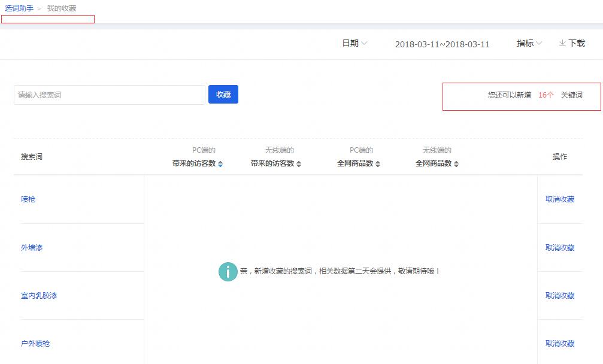This screenshot has width=603, height=364.
Task: 取消收藏 for 喷枪 row
Action: tap(559, 199)
